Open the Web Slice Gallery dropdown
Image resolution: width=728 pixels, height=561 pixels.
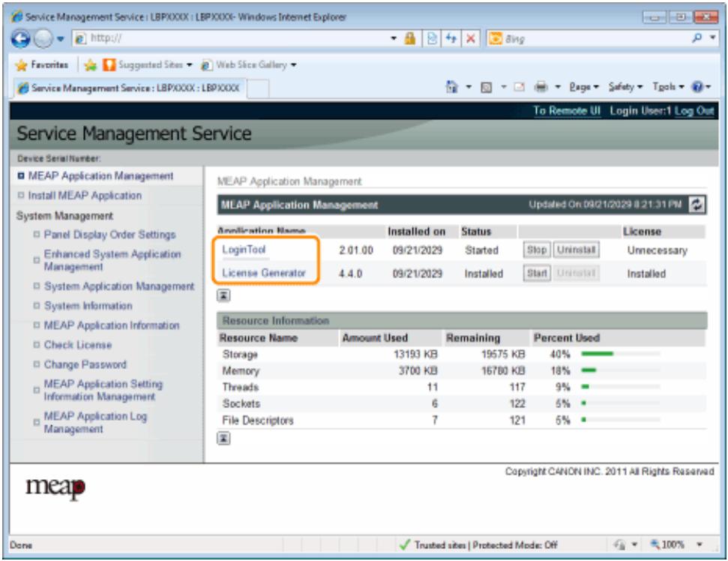[249, 64]
